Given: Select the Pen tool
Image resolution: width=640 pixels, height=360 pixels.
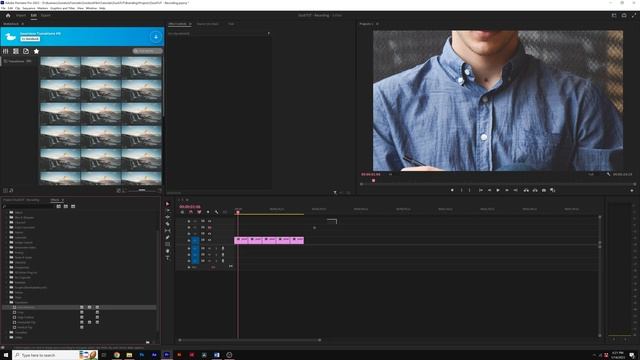Looking at the screenshot, I should (x=167, y=237).
